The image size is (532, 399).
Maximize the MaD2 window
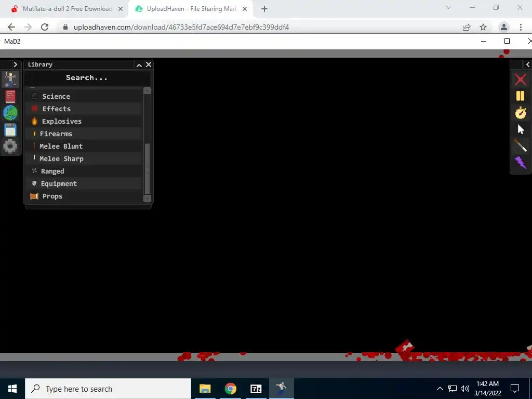(507, 41)
